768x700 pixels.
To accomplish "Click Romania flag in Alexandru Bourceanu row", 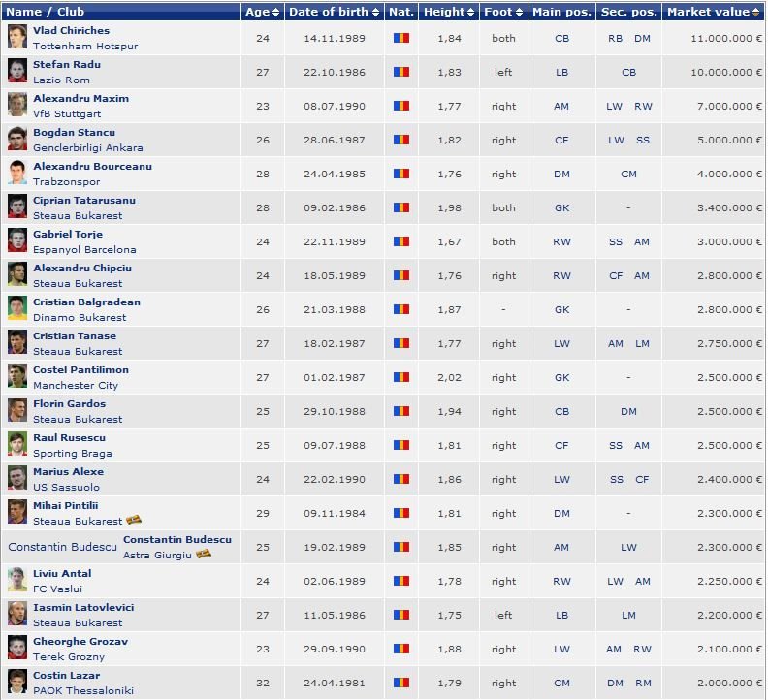I will point(401,174).
